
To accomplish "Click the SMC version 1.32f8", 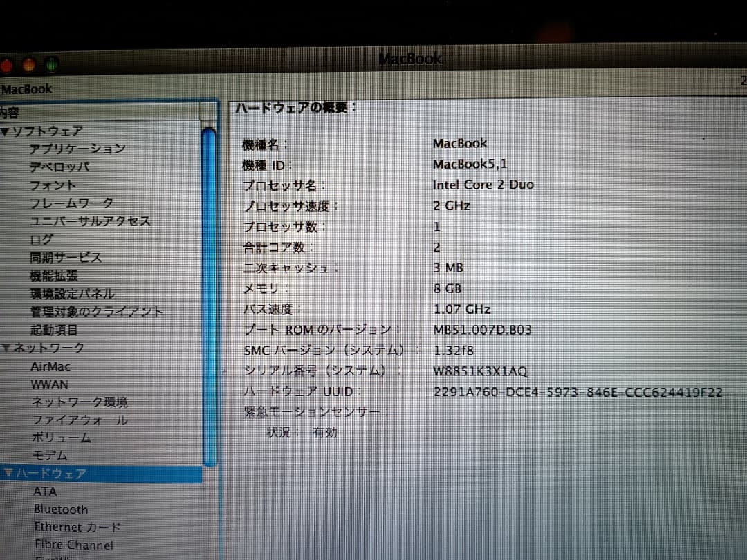I will pyautogui.click(x=453, y=351).
